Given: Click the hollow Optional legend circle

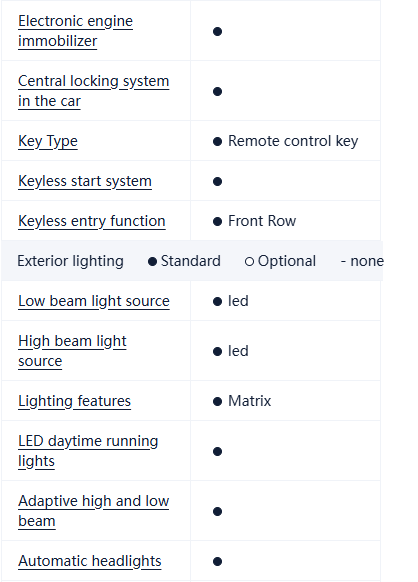Looking at the screenshot, I should (249, 262).
